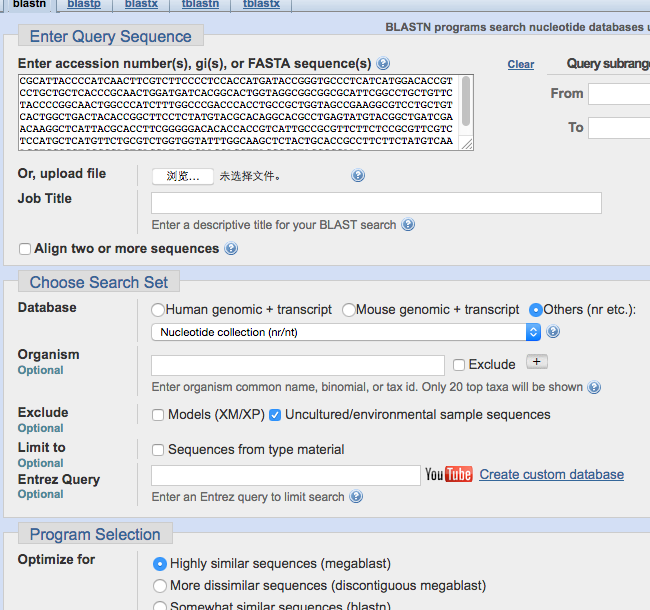
Task: Click help icon next to database dropdown
Action: point(553,332)
